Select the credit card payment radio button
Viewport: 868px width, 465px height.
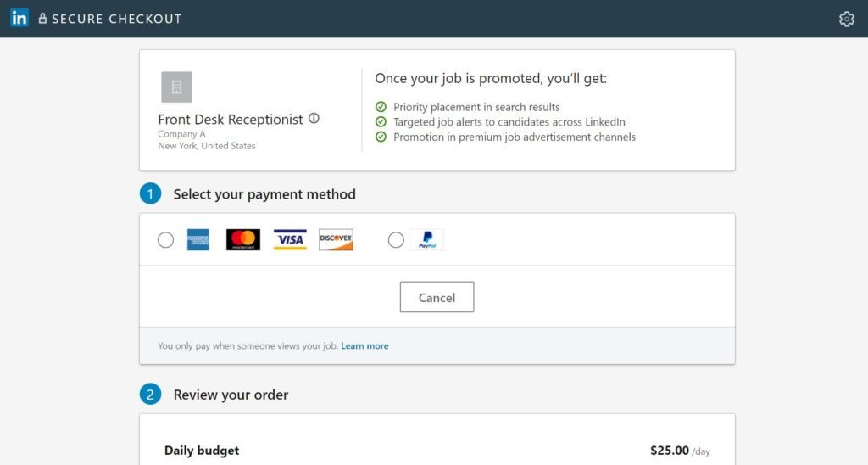[x=165, y=240]
